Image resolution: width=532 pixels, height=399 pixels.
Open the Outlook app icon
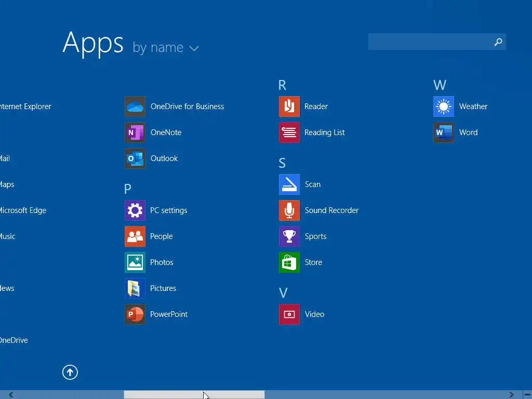pyautogui.click(x=135, y=158)
